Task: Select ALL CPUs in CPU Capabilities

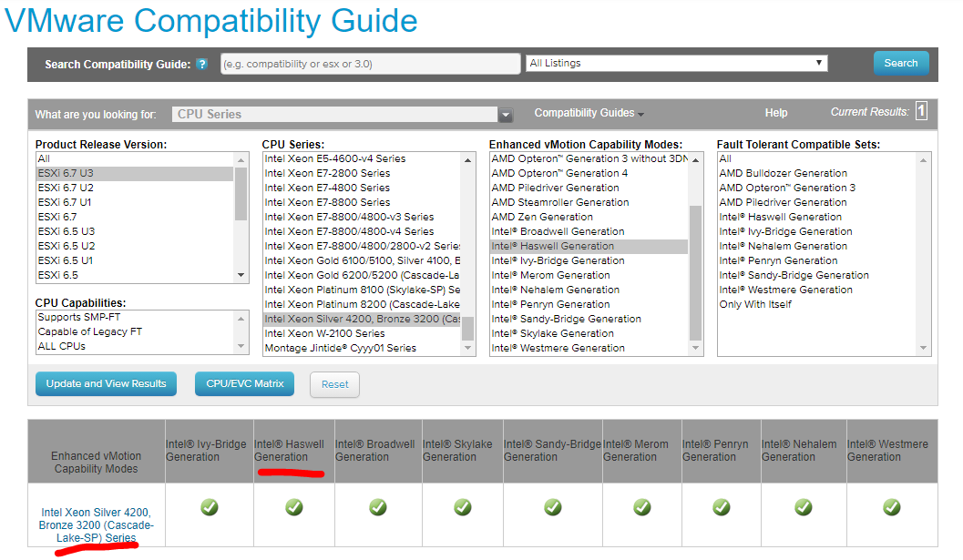Action: coord(135,346)
